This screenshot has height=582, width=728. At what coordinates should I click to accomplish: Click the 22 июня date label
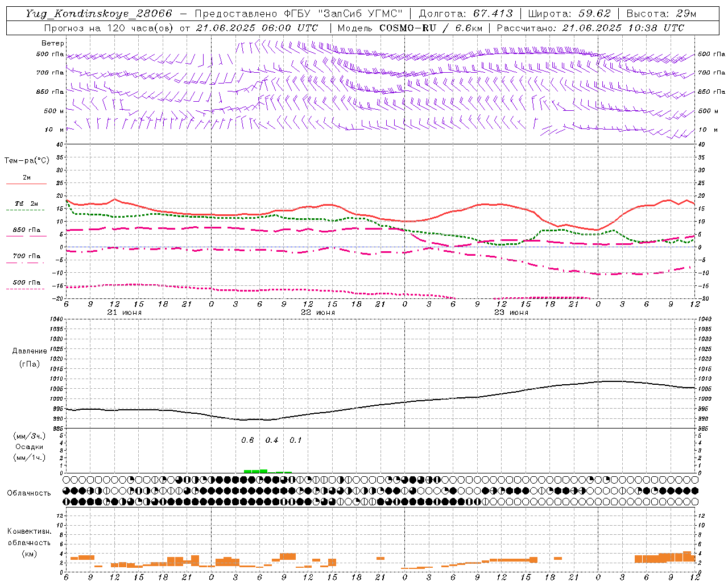[318, 313]
